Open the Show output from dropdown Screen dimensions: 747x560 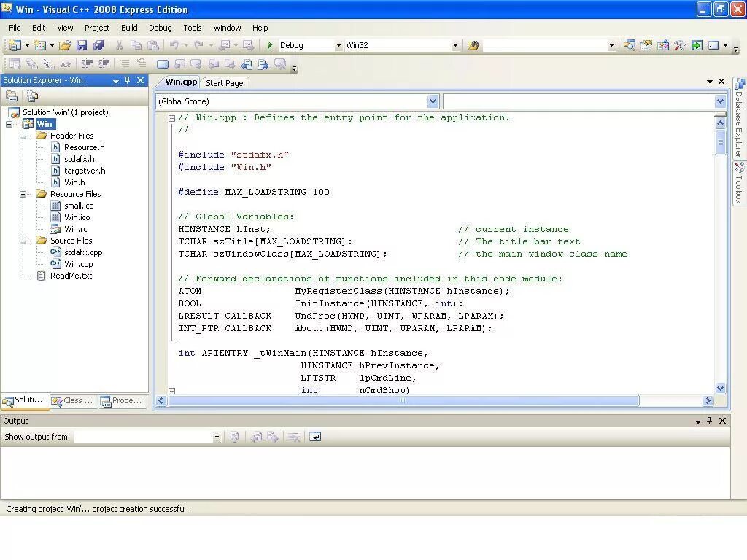click(x=217, y=437)
